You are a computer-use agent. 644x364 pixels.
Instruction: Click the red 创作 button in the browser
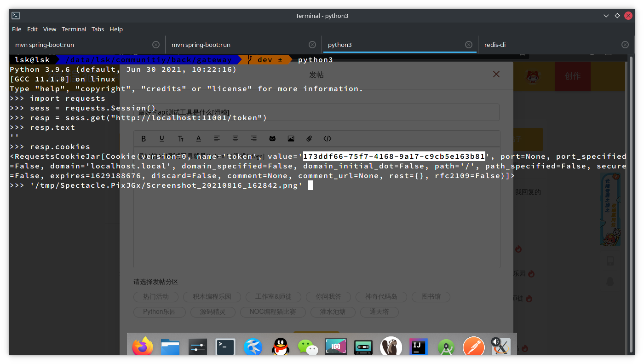coord(572,76)
